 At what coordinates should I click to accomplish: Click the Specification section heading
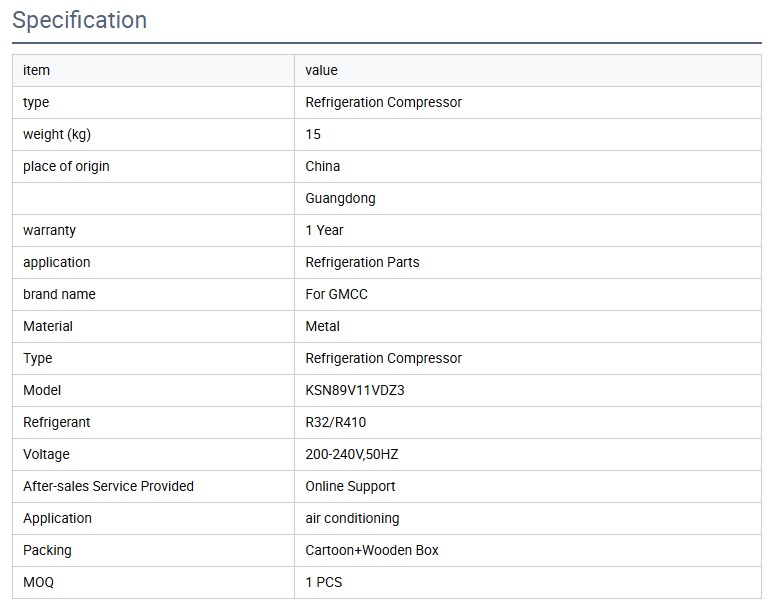[x=80, y=20]
